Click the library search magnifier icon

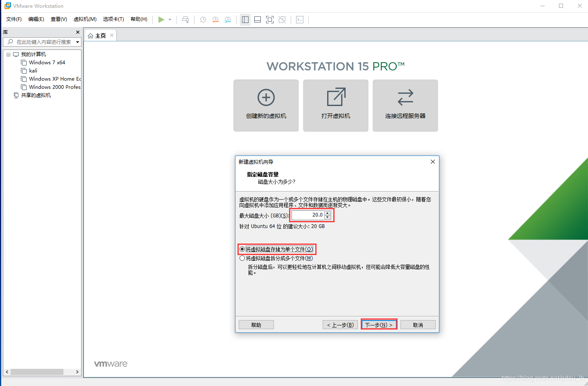(10, 42)
